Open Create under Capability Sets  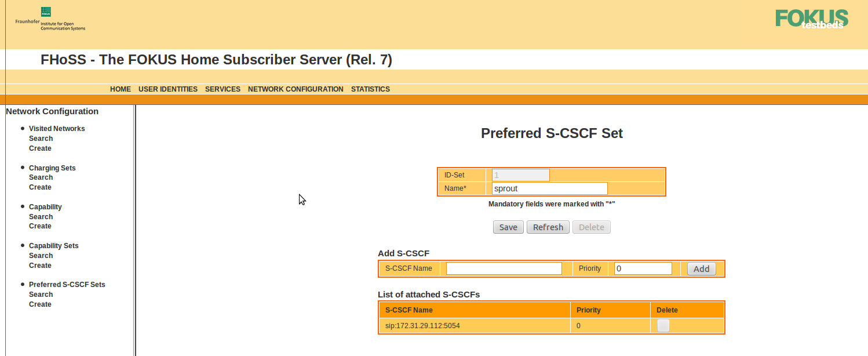pos(39,265)
